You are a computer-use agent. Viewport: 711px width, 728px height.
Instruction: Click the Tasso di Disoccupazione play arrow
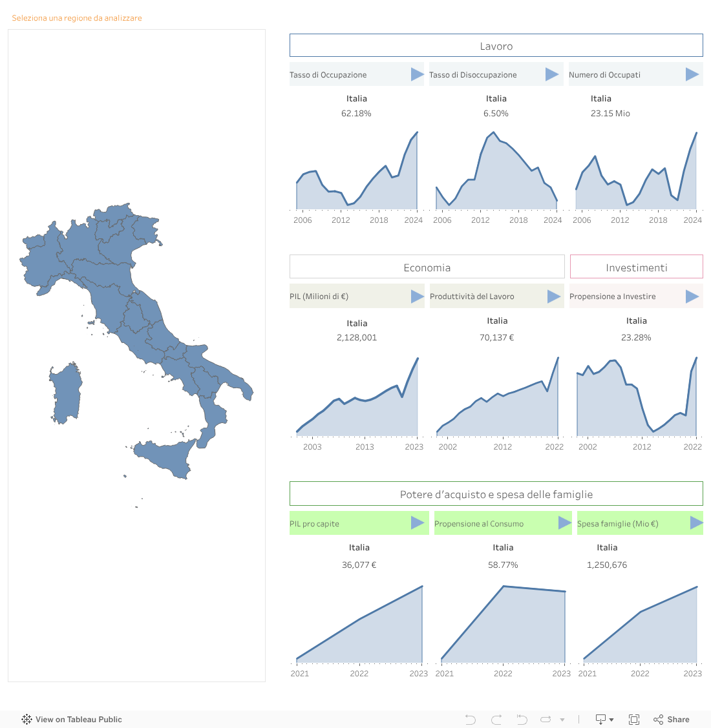coord(551,74)
